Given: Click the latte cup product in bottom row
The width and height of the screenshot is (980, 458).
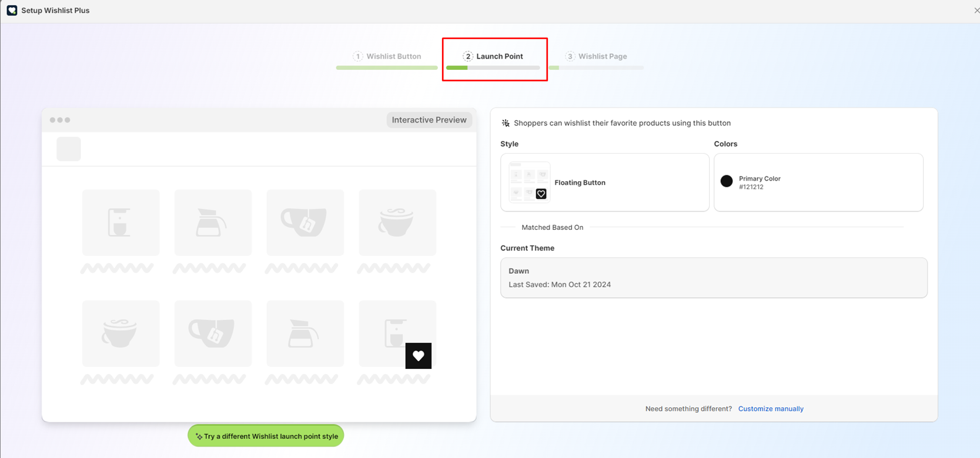Looking at the screenshot, I should 121,334.
